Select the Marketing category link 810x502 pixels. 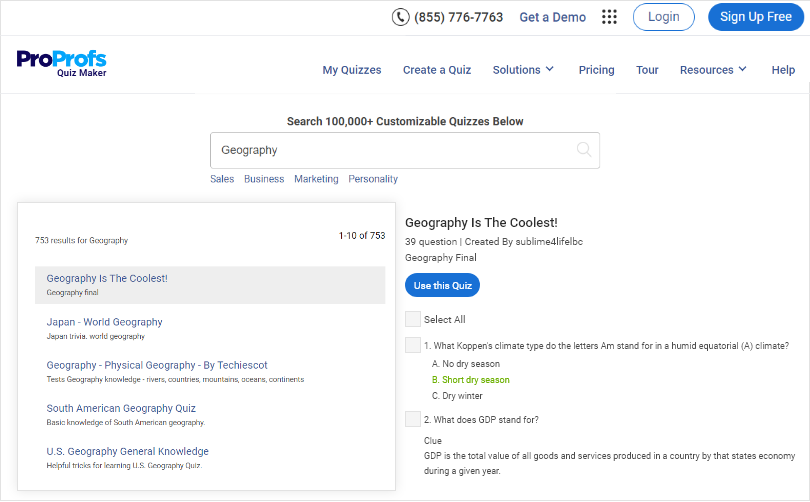point(316,179)
